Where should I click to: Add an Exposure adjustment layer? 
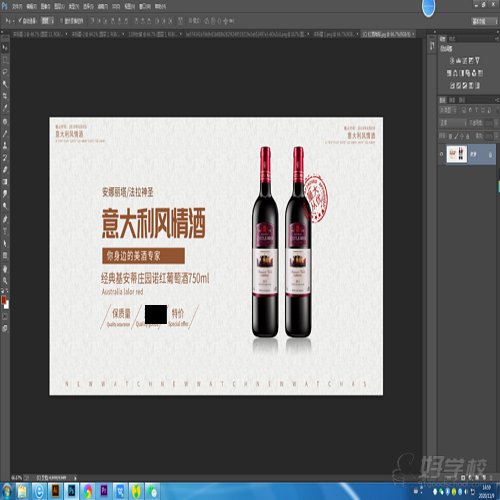coord(471,60)
